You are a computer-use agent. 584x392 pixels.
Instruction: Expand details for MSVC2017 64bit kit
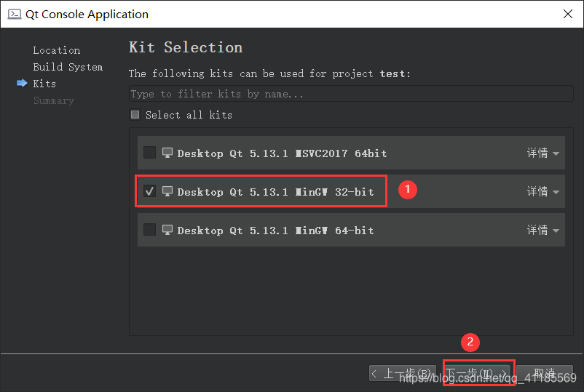(x=543, y=153)
